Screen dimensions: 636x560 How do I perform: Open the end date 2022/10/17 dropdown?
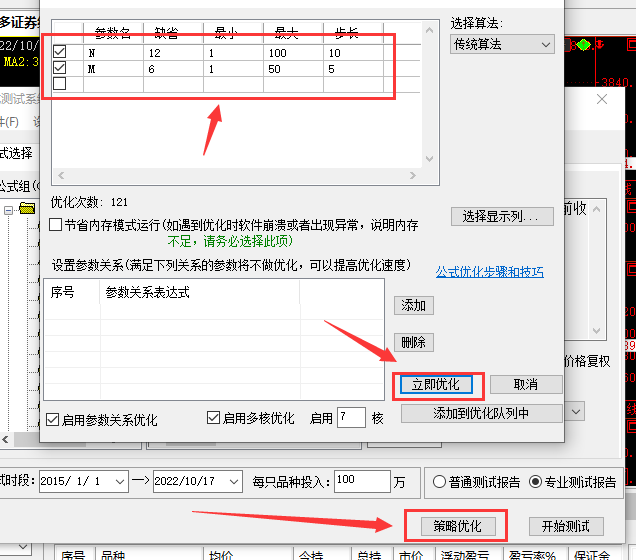(234, 482)
